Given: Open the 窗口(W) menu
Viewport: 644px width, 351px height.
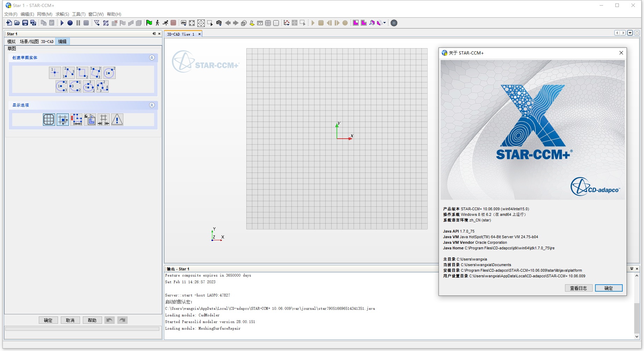Looking at the screenshot, I should point(96,14).
